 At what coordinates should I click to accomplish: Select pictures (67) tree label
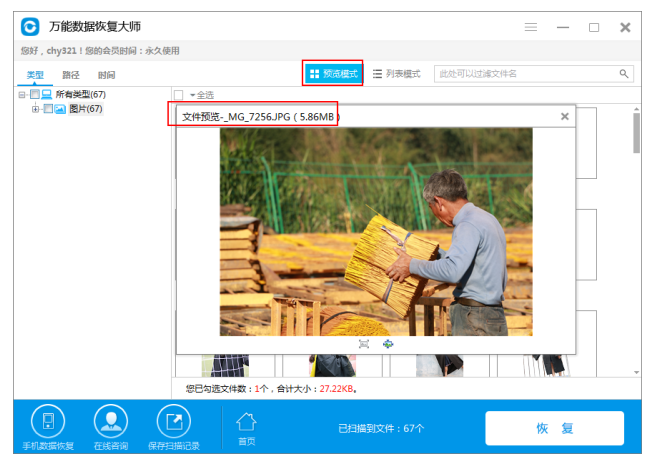point(85,109)
